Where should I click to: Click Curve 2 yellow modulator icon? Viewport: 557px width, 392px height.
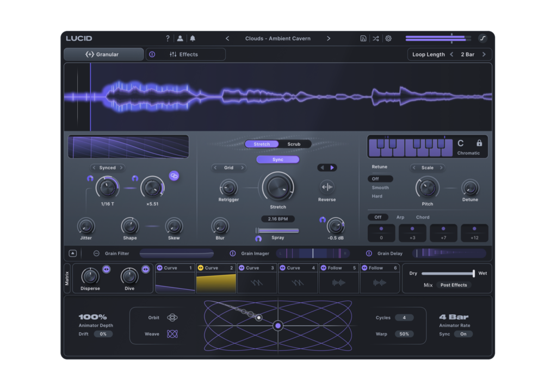[x=201, y=268]
